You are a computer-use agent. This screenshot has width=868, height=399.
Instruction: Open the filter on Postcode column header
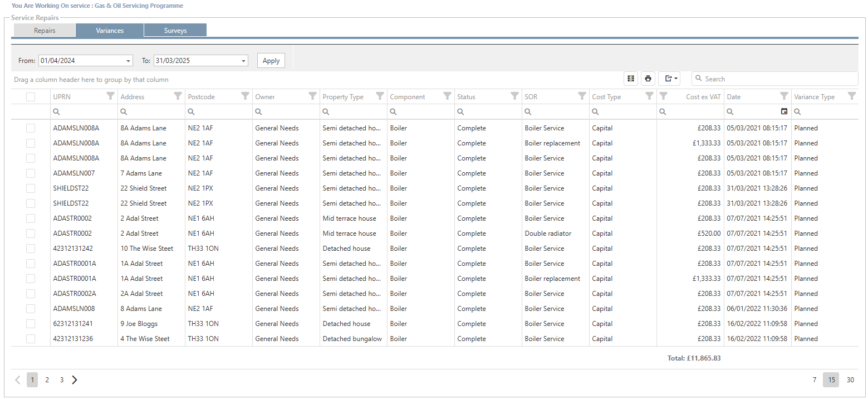tap(245, 96)
